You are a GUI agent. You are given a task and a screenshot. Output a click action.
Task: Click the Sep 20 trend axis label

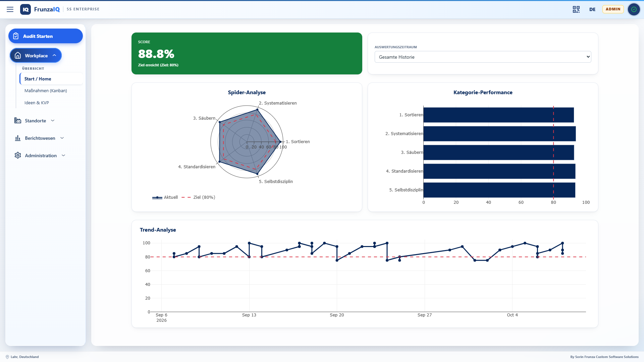click(337, 315)
